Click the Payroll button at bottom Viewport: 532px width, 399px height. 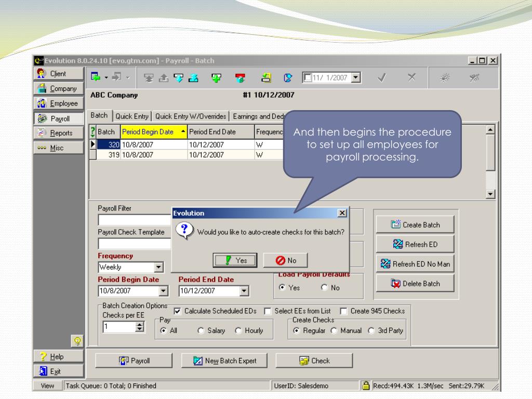point(134,361)
